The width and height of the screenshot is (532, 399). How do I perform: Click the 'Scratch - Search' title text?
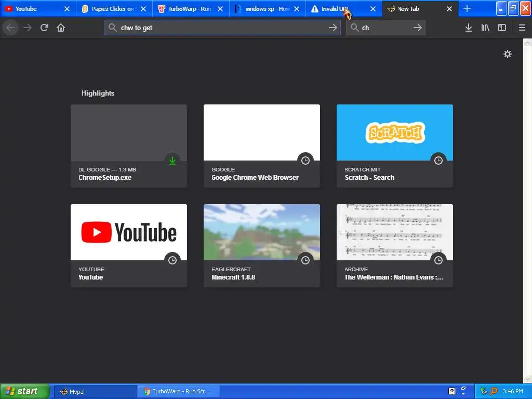click(369, 178)
